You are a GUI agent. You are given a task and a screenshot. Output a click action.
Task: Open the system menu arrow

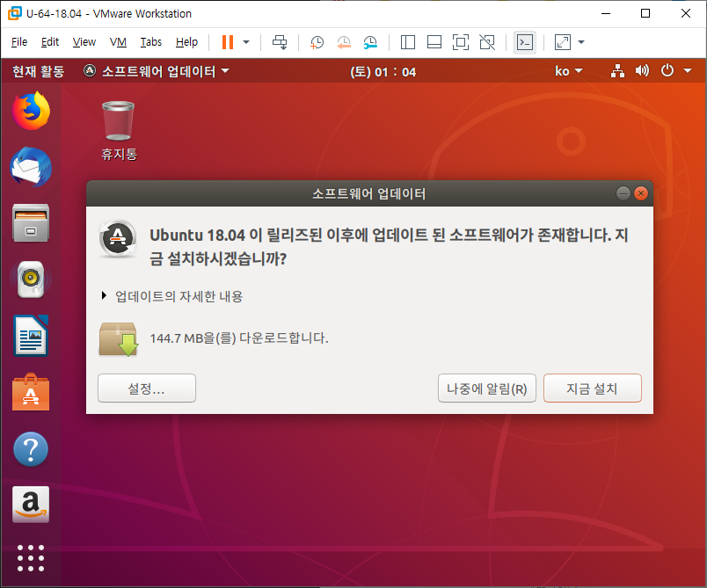688,70
